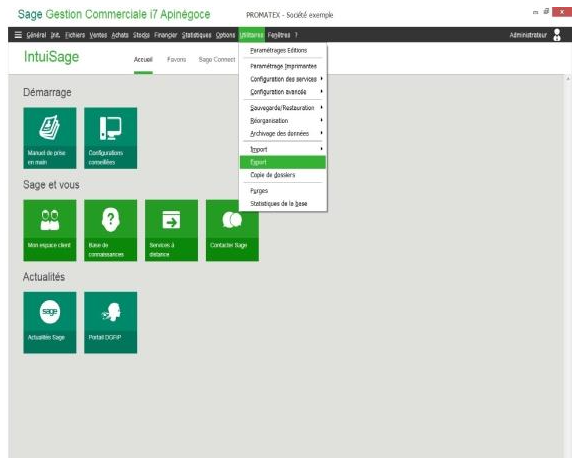Click the highlighted Utilitaires menu
Screen dimensions: 581x461
[252, 35]
